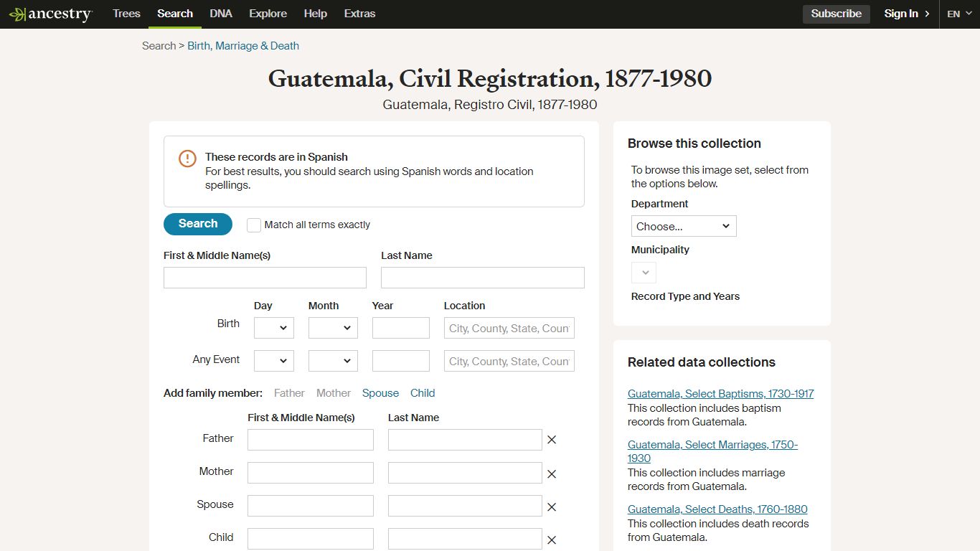Click the Birth Location field

[509, 328]
